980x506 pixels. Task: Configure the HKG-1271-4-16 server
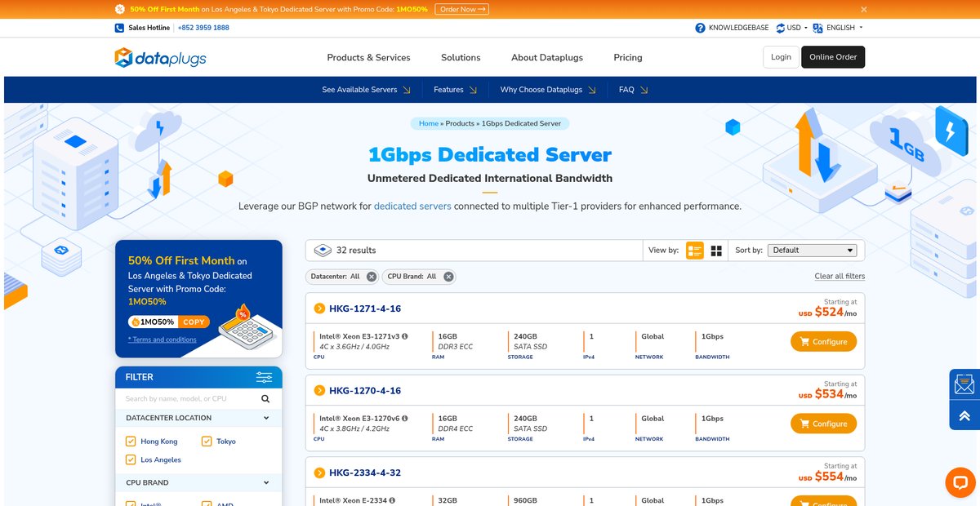823,342
